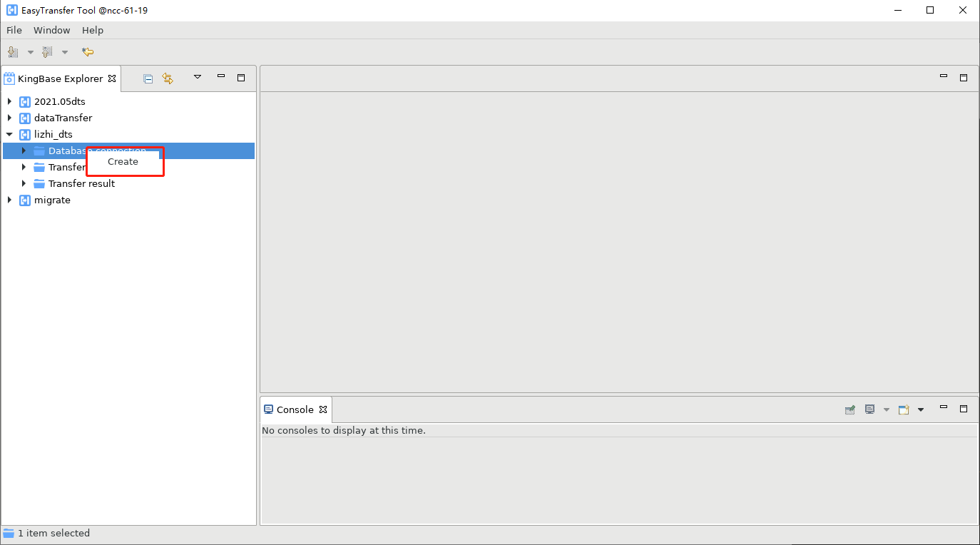
Task: Click the Next Annotation toolbar icon
Action: [x=13, y=52]
